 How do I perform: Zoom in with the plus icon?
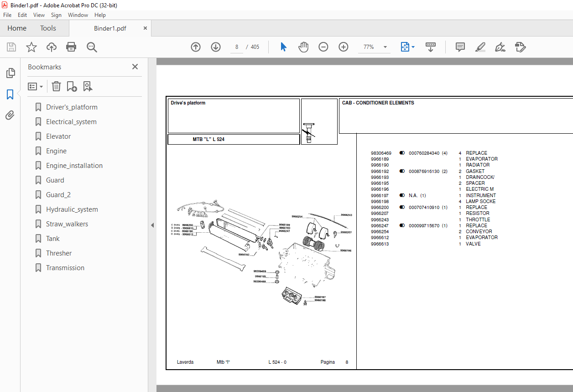pos(344,47)
